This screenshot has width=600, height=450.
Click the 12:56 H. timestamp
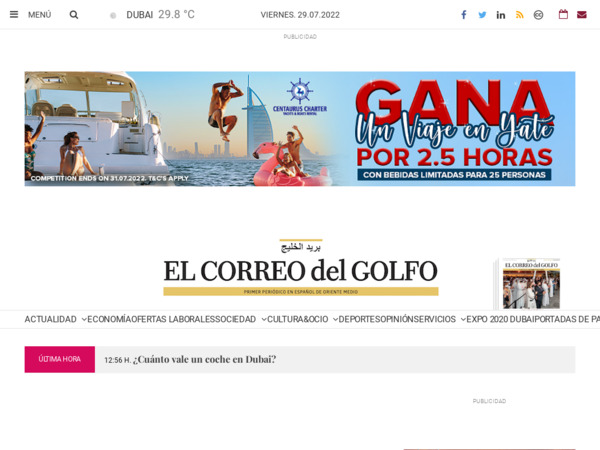pos(117,360)
